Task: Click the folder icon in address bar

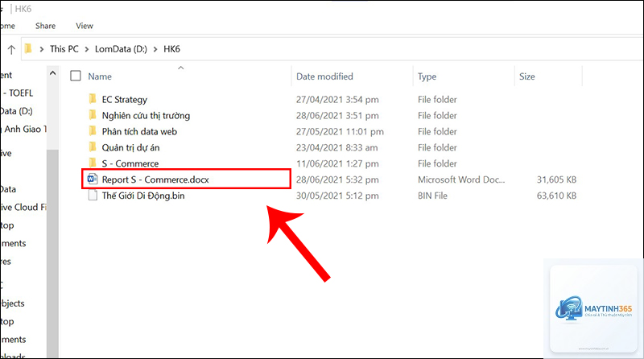Action: (28, 49)
